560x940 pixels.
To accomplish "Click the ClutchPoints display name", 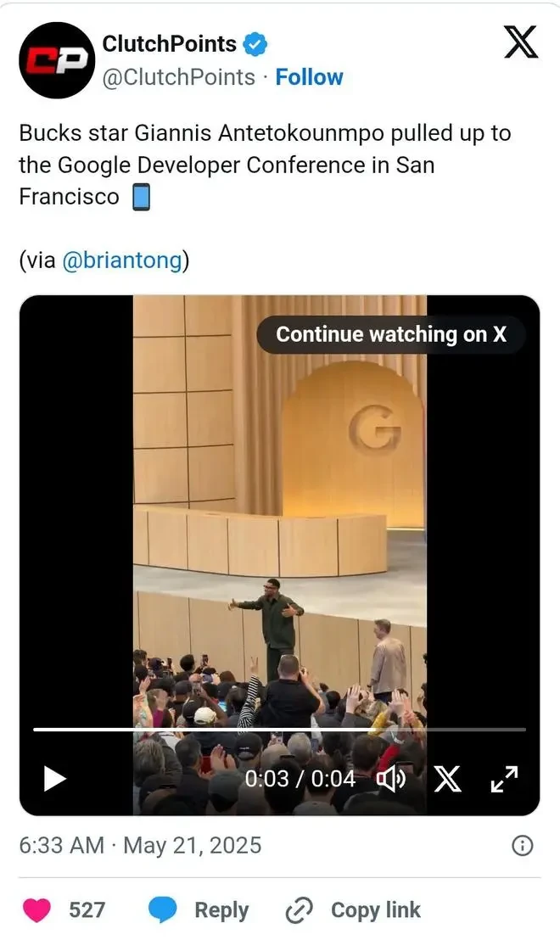I will [x=169, y=44].
